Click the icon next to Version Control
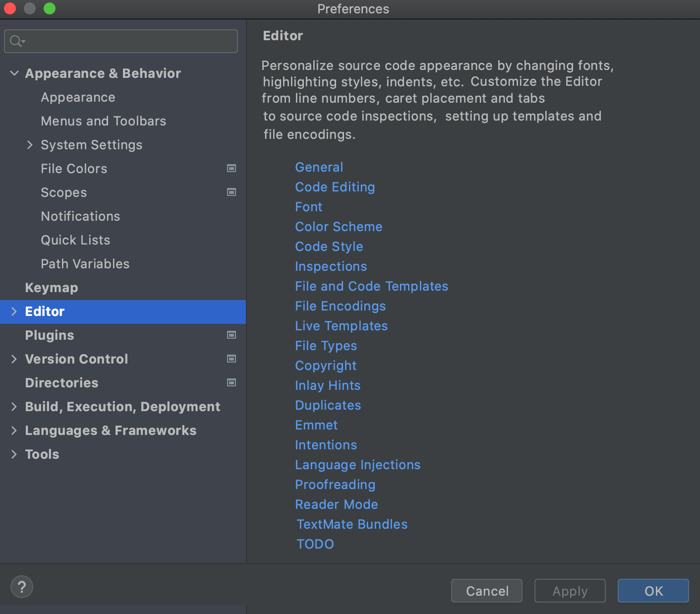The width and height of the screenshot is (700, 614). tap(231, 359)
